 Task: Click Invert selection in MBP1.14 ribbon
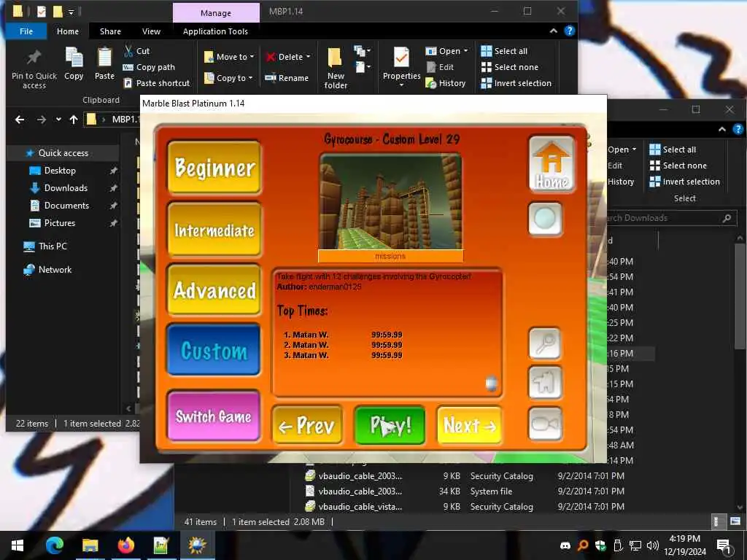coord(516,83)
